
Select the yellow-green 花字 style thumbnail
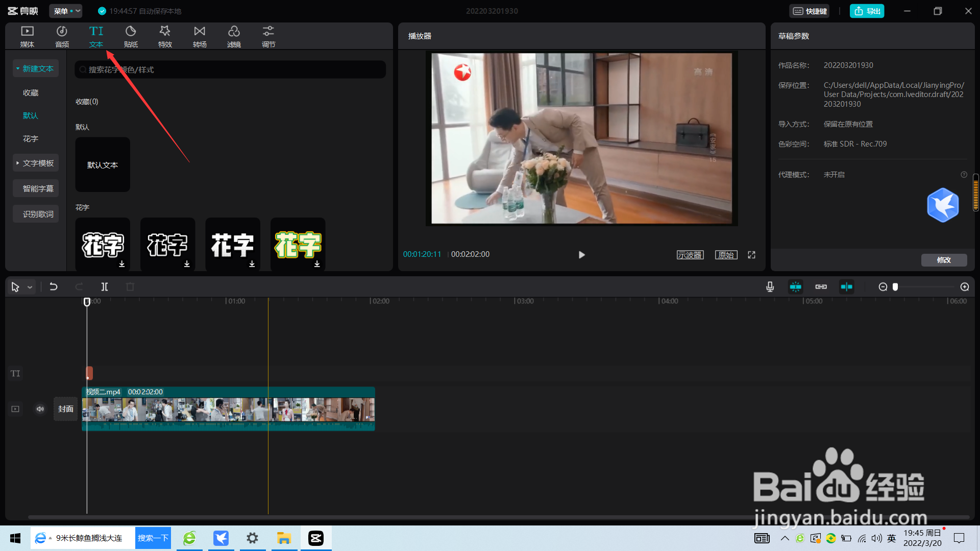[x=298, y=244]
